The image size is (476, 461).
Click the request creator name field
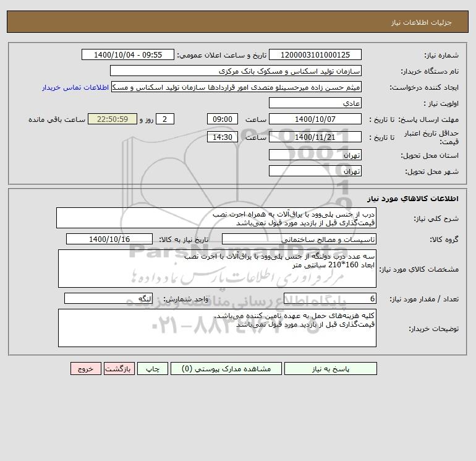[x=237, y=87]
